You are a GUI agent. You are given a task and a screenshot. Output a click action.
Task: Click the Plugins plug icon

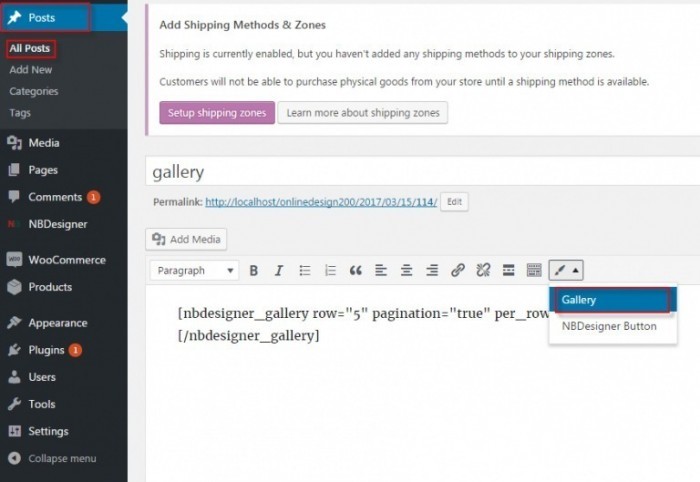tap(14, 350)
